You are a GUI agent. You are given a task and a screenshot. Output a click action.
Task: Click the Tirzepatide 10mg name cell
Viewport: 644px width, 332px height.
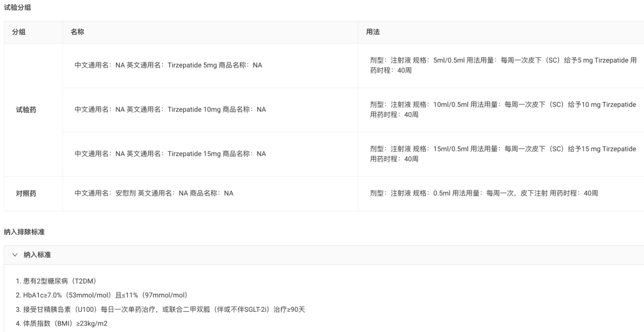(210, 110)
